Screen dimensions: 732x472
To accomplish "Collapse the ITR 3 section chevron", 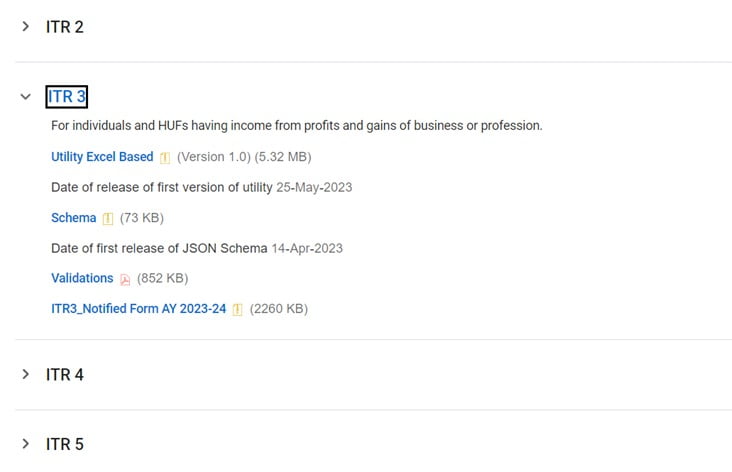I will pyautogui.click(x=26, y=97).
